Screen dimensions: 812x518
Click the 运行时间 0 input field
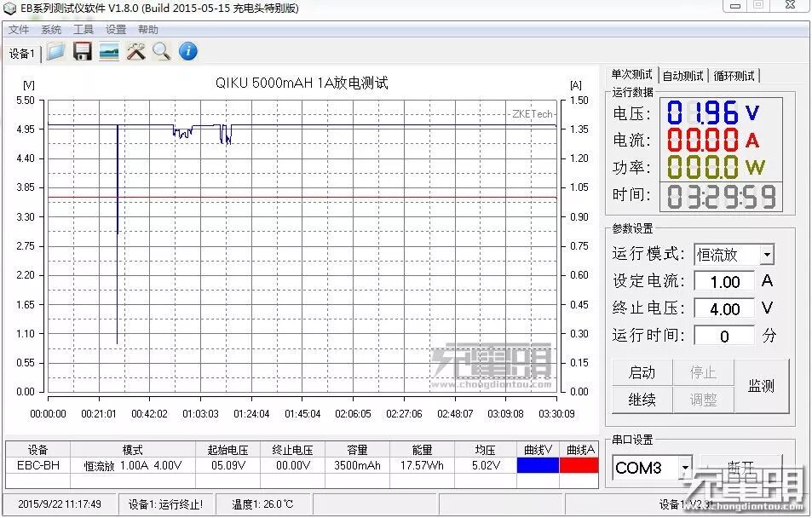coord(724,337)
